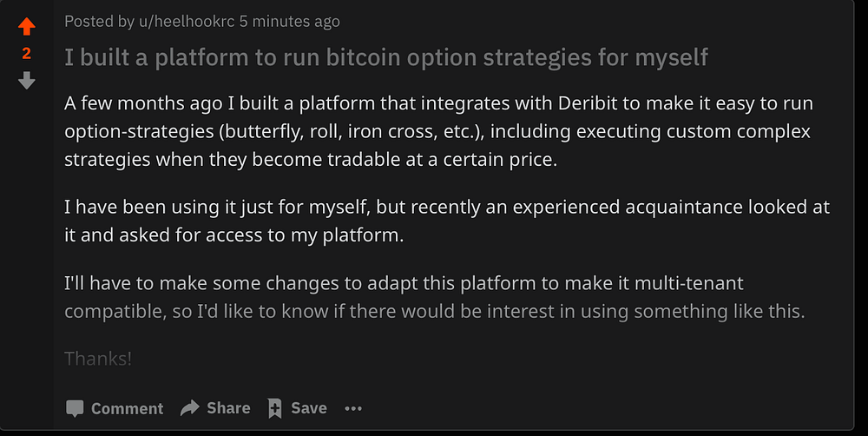Open the three-dot more options menu
The image size is (868, 436).
click(352, 408)
